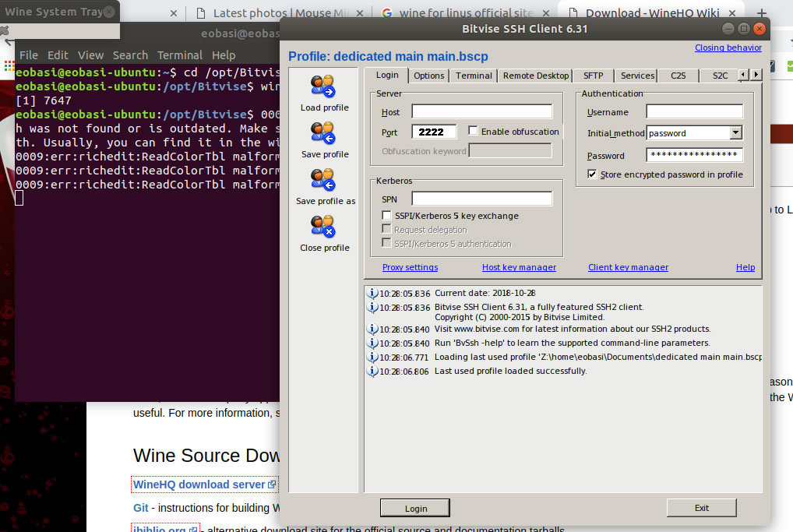Switch to the Options tab
The image size is (793, 532).
[429, 76]
